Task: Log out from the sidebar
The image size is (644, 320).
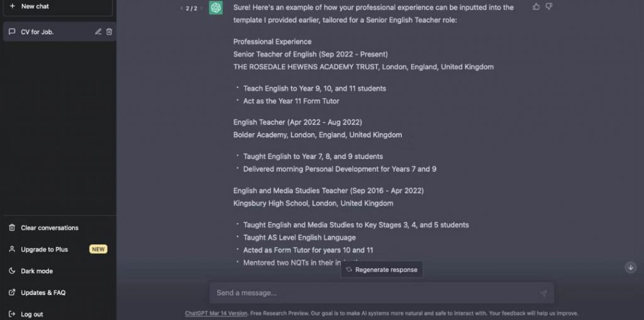Action: [x=31, y=314]
